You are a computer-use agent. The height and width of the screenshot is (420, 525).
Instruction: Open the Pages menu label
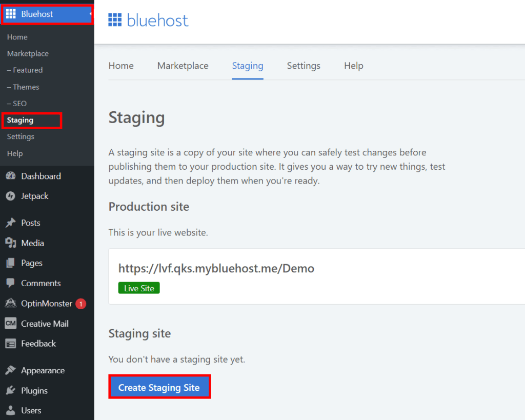tap(32, 263)
